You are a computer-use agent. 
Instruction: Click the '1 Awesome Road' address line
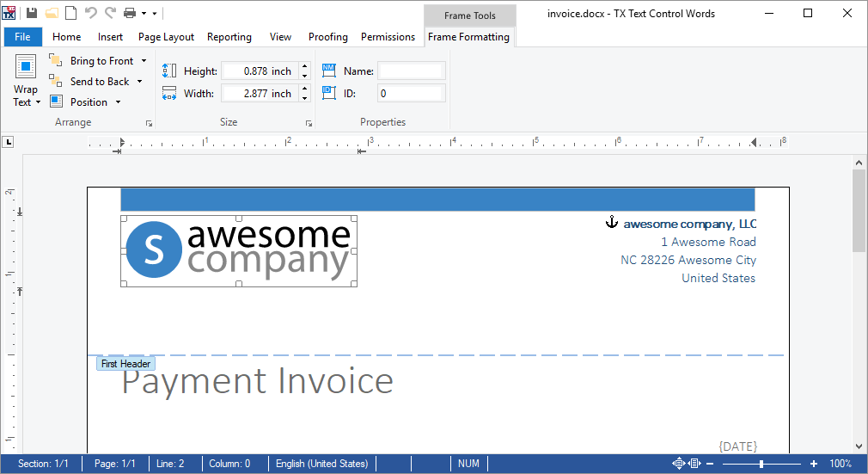pos(708,243)
